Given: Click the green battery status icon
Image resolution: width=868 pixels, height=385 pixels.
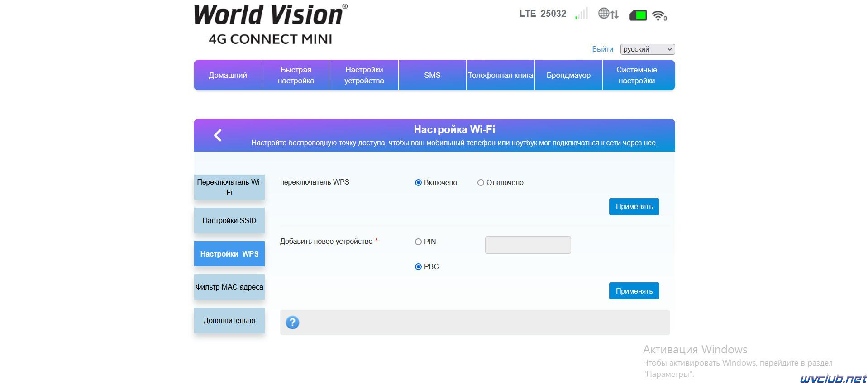Looking at the screenshot, I should 638,15.
